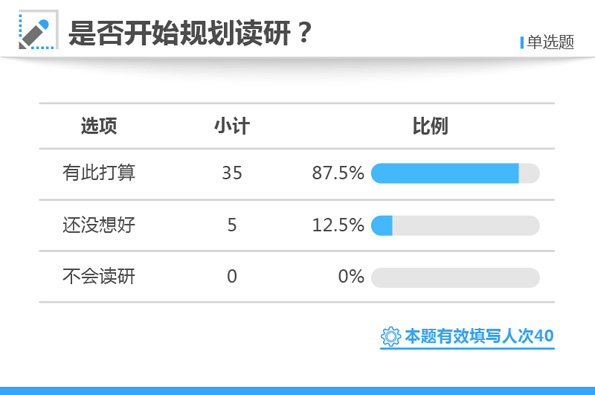Click the 选项 column header
595x395 pixels.
(99, 126)
